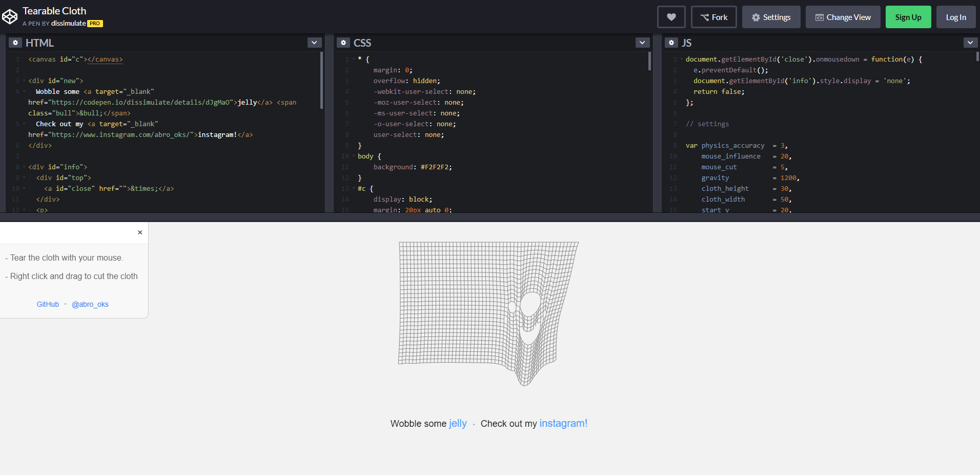
Task: Open the @abro_oks link
Action: (x=90, y=304)
